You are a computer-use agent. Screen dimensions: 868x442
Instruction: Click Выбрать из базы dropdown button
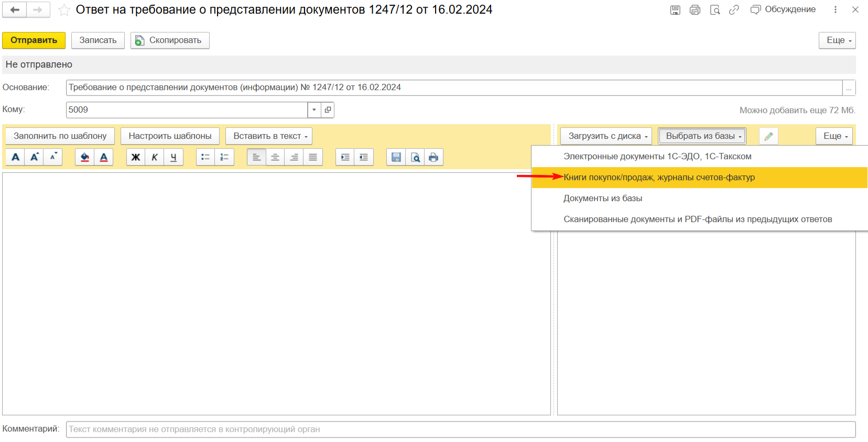(x=702, y=136)
